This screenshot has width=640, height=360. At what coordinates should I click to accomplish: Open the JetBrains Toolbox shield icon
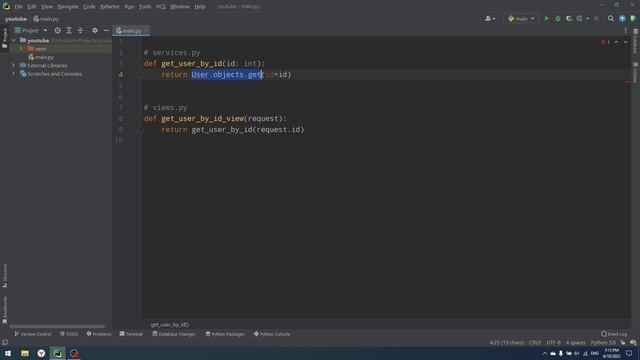pyautogui.click(x=633, y=19)
